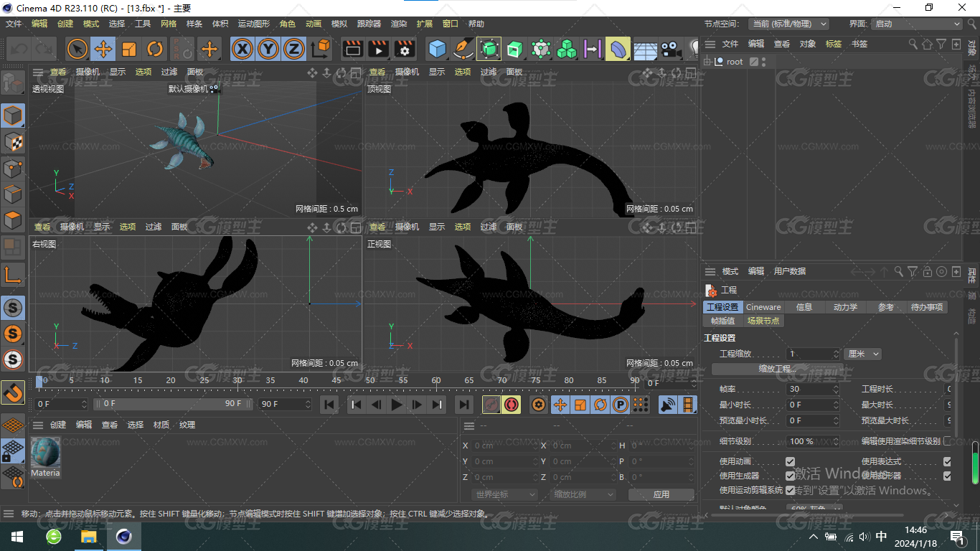Toggle timeline sound speaker icon
Image resolution: width=980 pixels, height=551 pixels.
coord(668,405)
